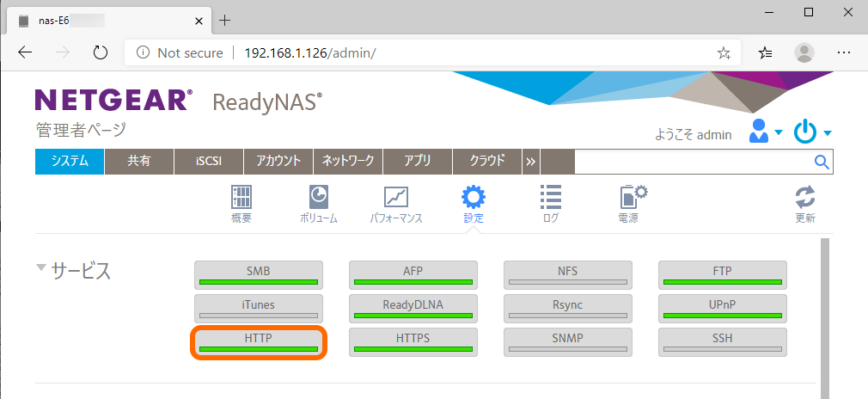Image resolution: width=868 pixels, height=399 pixels.
Task: Open browser settings ellipsis menu
Action: 844,52
